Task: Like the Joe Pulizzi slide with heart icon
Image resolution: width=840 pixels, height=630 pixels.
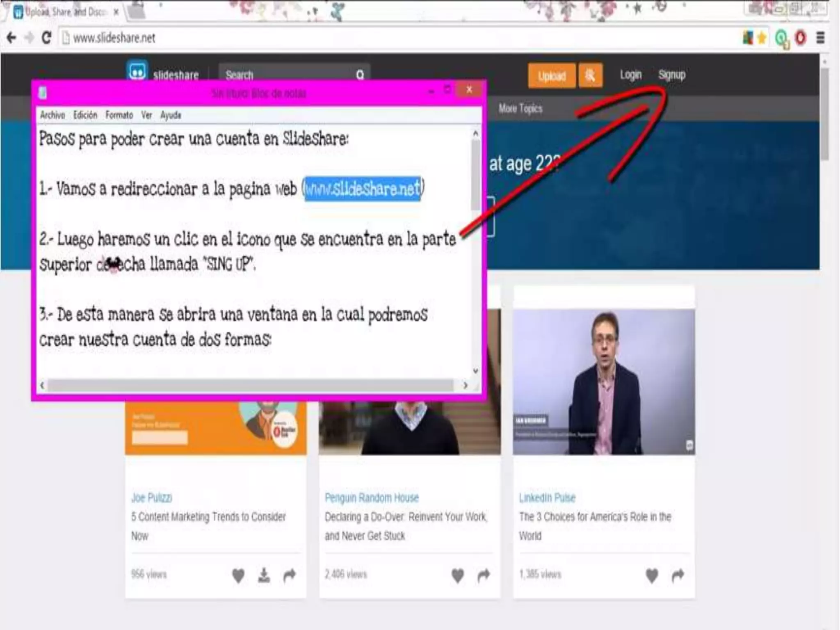Action: [238, 575]
